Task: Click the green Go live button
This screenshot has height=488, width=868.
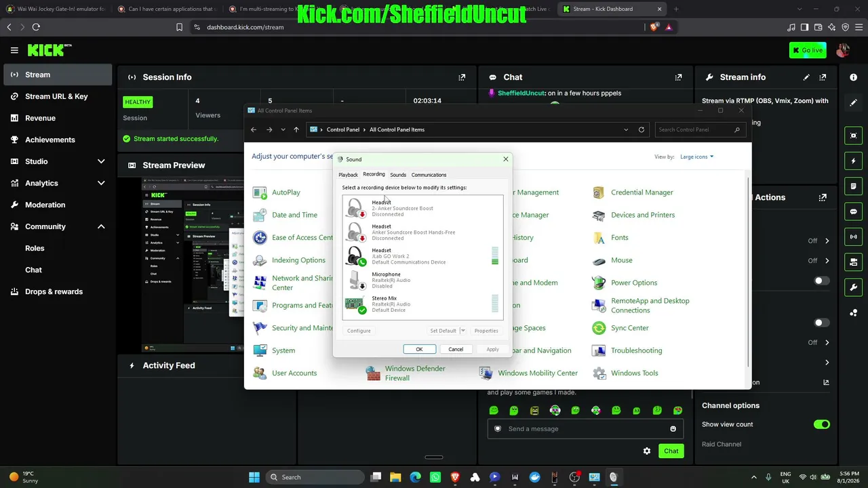Action: [x=808, y=50]
